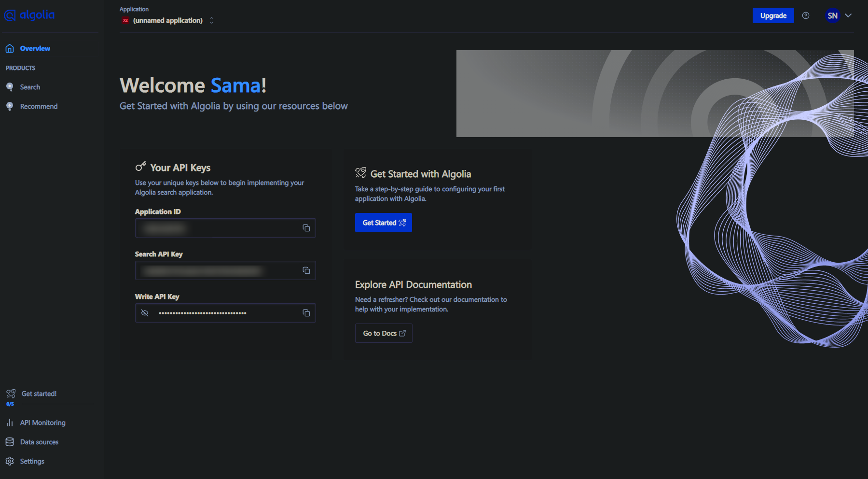Copy the Application ID value
The width and height of the screenshot is (868, 479).
306,228
